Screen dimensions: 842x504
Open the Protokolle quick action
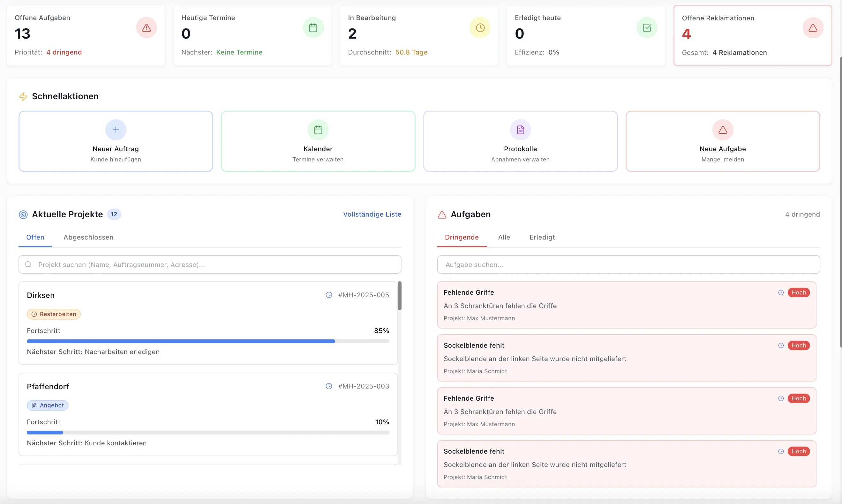click(520, 141)
